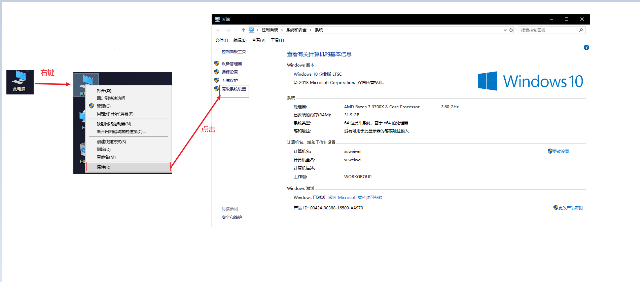Open 设备管理器 link
The image size is (644, 285).
231,64
